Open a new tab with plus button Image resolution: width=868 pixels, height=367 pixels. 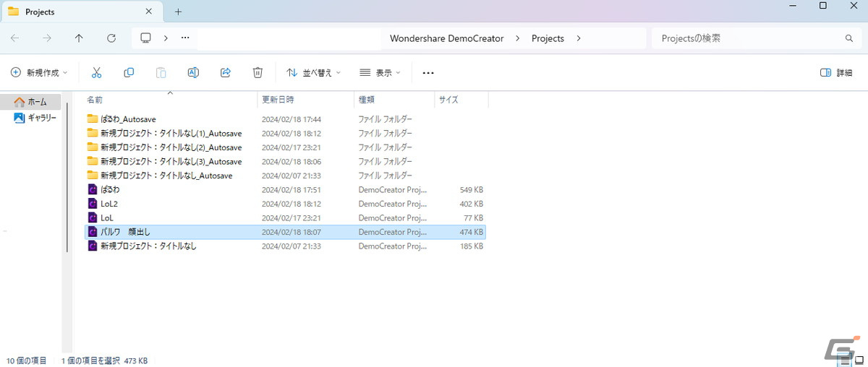(x=178, y=12)
